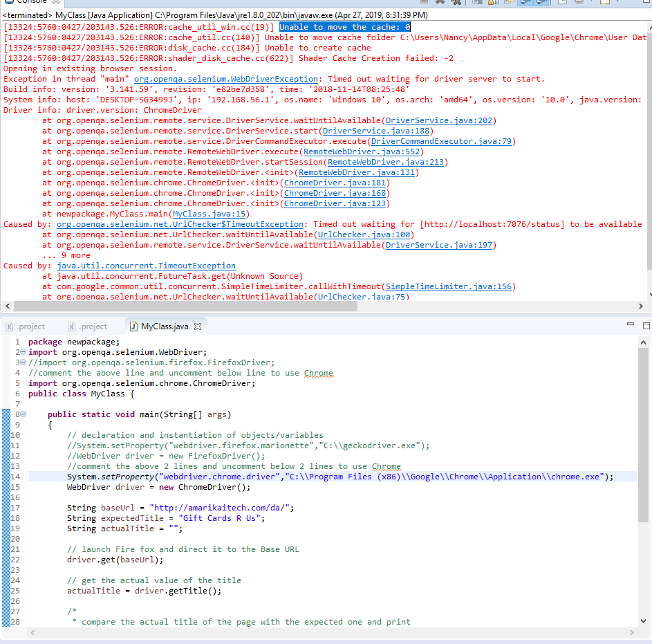
Task: Click console horizontal scrollbar left arrow
Action: 8,306
